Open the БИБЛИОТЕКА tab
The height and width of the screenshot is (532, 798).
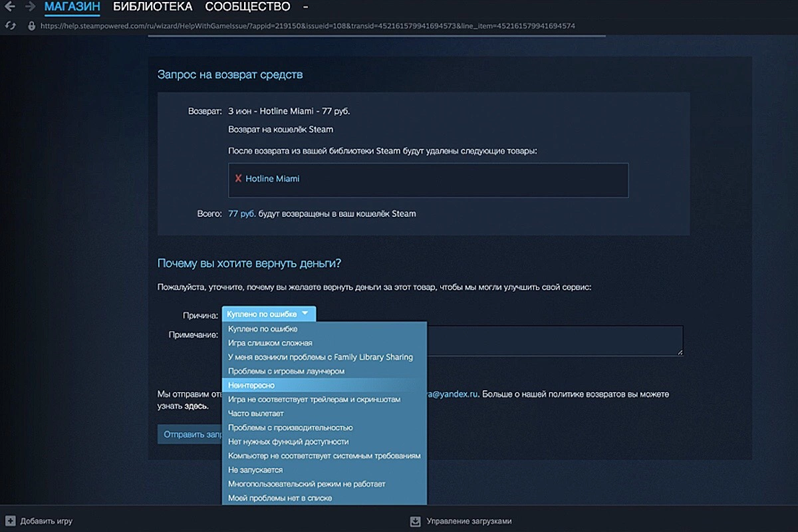tap(152, 7)
